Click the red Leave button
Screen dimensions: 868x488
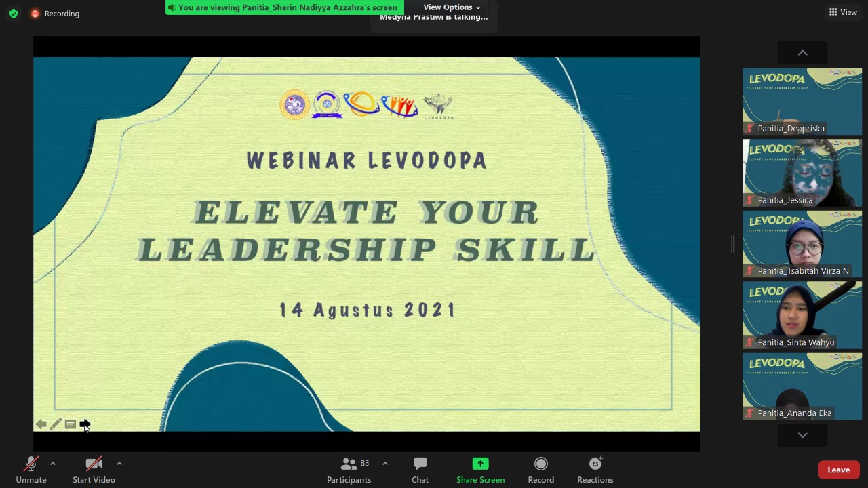[x=839, y=470]
